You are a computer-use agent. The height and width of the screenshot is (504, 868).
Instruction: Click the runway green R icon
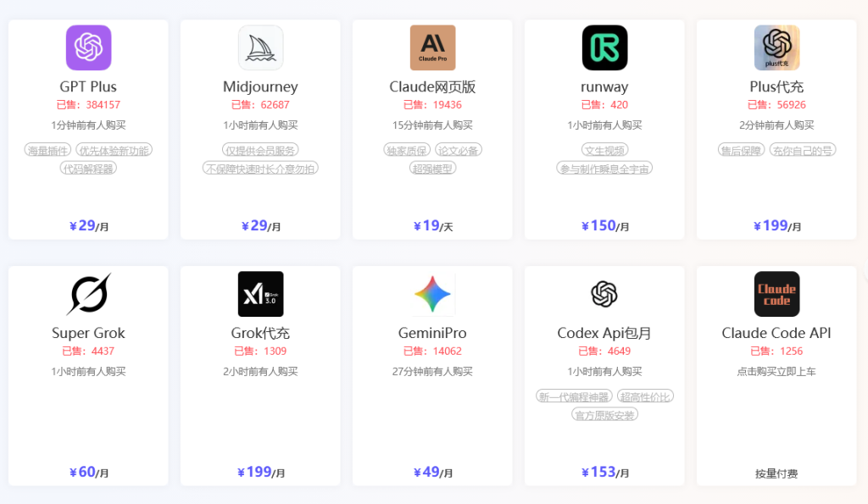coord(604,47)
